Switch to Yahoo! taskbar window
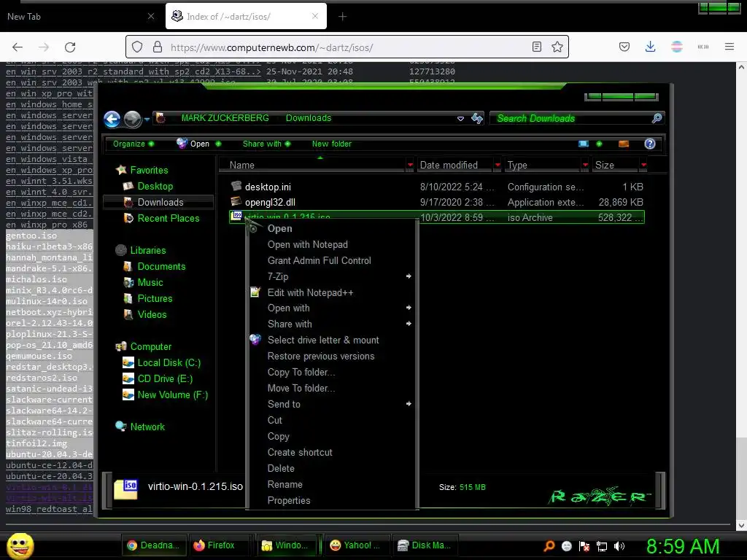This screenshot has height=560, width=747. (356, 545)
